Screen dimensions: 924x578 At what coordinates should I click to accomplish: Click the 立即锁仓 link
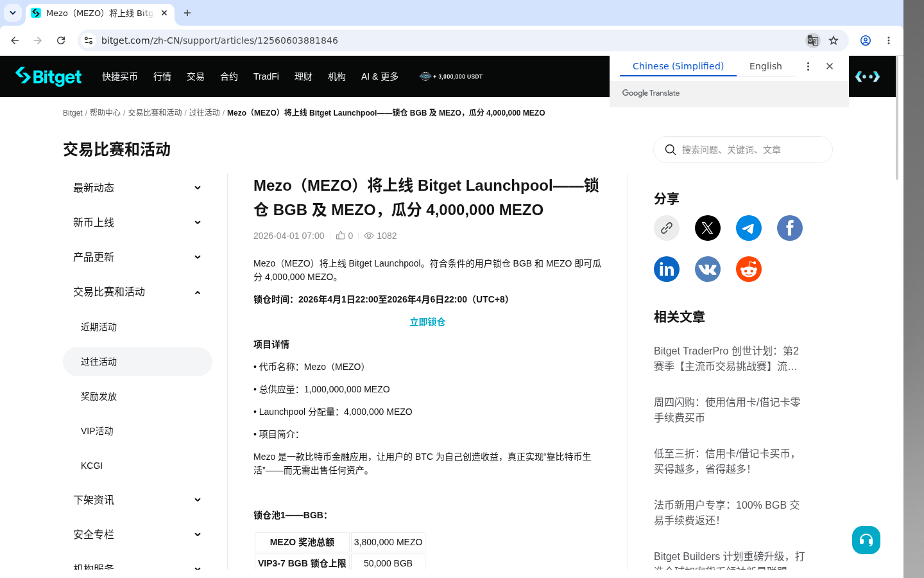(427, 322)
